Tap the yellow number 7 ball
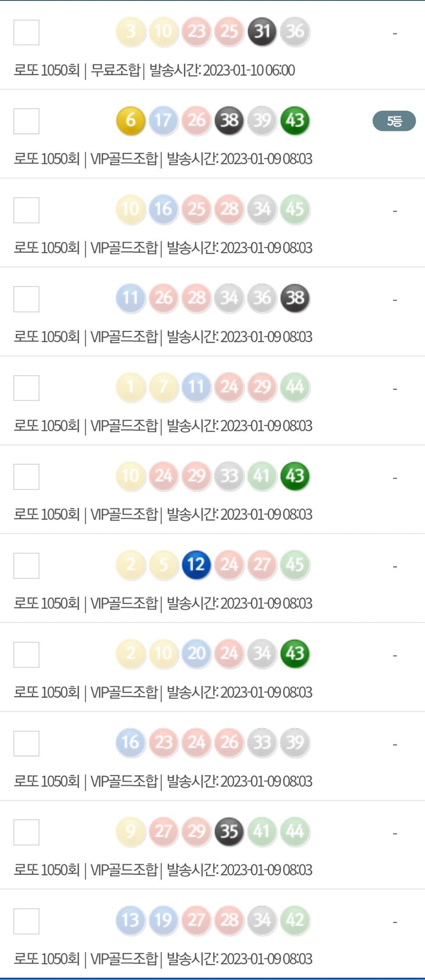 [x=163, y=387]
